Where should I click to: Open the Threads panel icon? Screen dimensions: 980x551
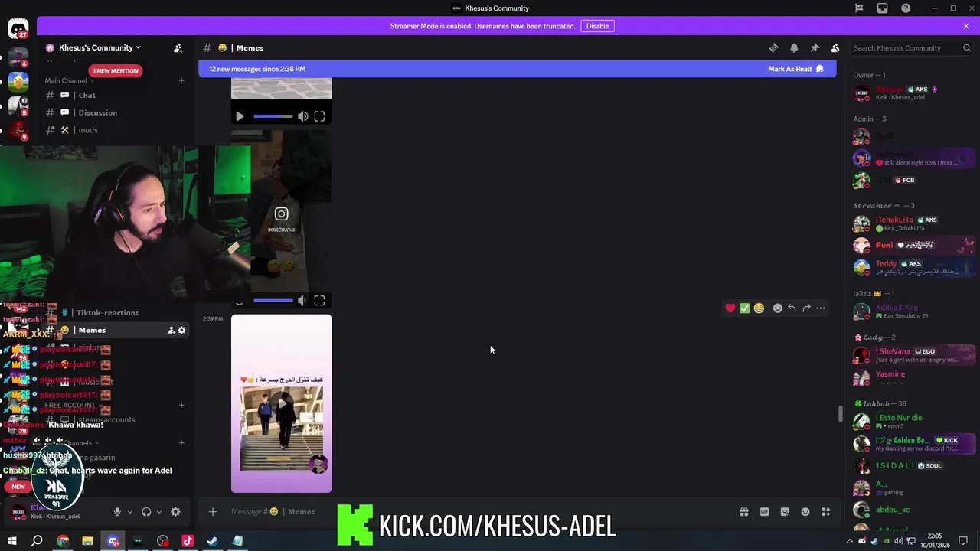[773, 47]
